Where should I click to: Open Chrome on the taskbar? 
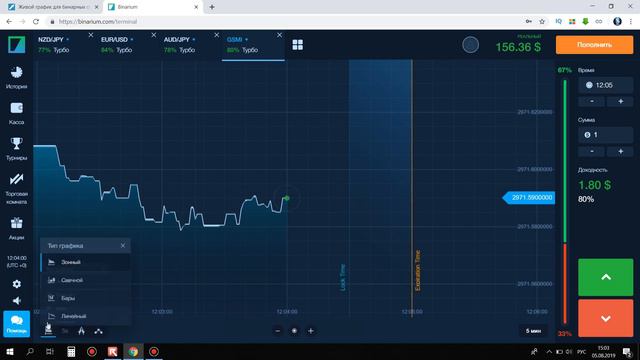coord(133,351)
